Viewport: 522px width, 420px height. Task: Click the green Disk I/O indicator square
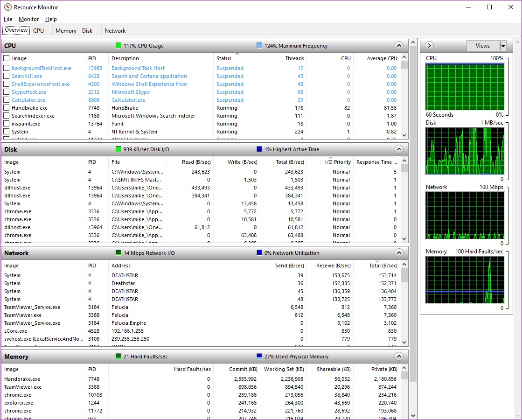tap(118, 149)
